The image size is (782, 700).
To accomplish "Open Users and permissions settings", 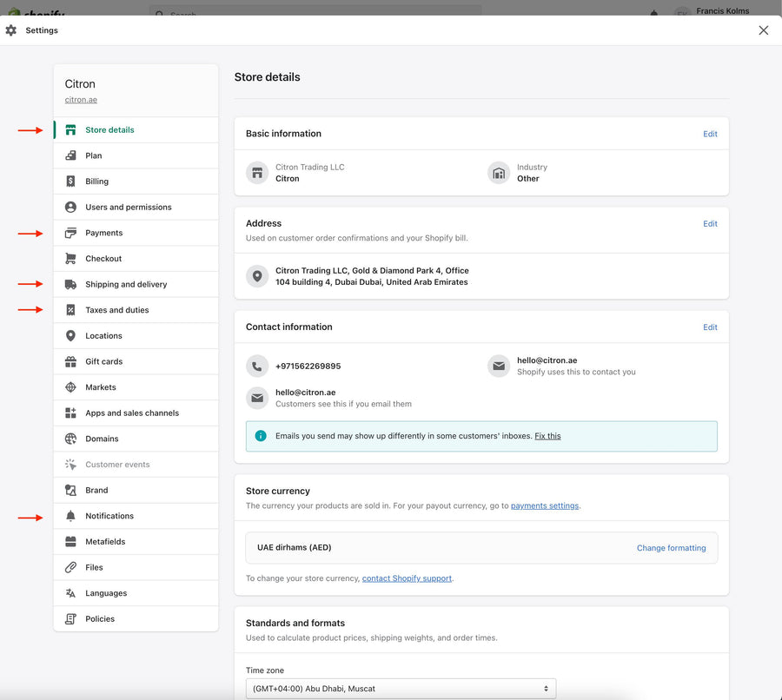I will [x=136, y=207].
